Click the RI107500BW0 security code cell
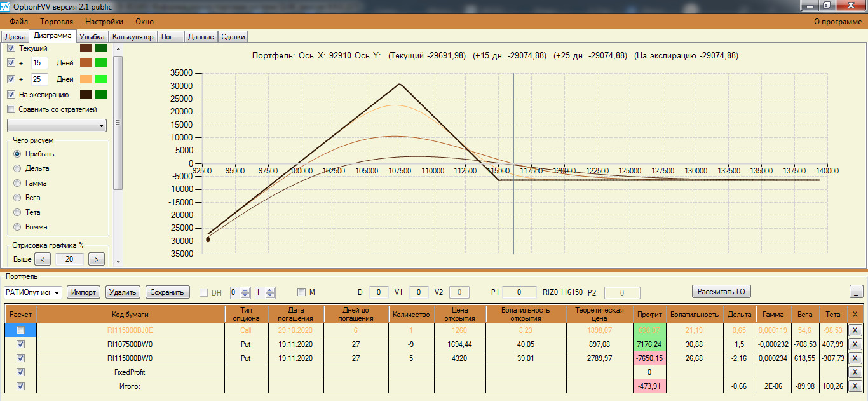 (130, 344)
